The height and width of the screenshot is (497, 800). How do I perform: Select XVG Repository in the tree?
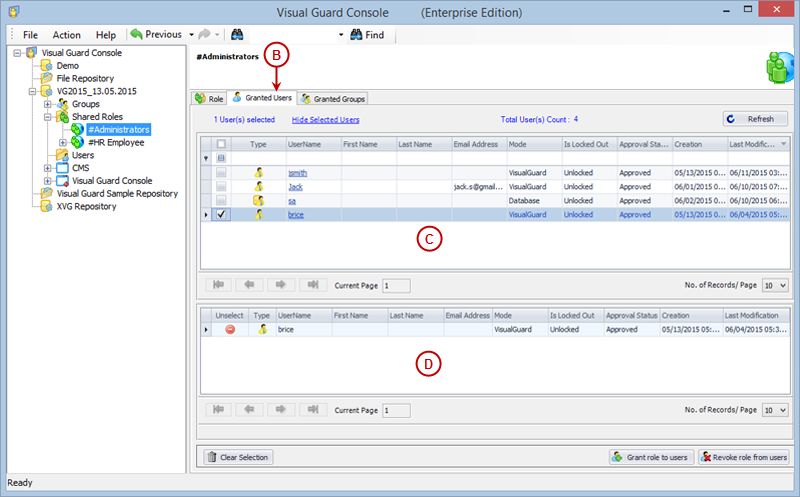pyautogui.click(x=86, y=206)
